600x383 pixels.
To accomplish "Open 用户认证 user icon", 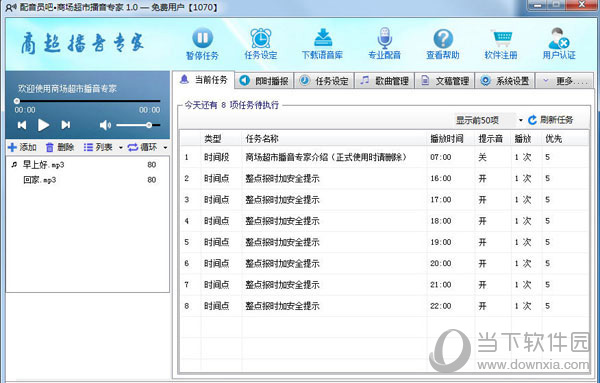I will pyautogui.click(x=559, y=38).
